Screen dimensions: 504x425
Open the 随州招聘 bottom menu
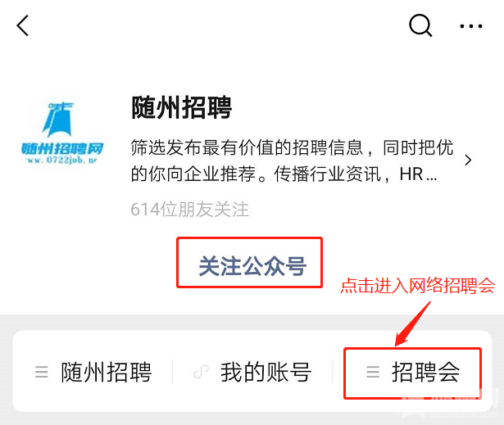coord(93,372)
